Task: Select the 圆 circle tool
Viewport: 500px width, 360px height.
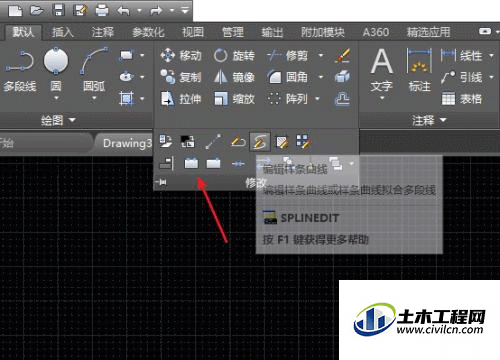Action: point(56,69)
